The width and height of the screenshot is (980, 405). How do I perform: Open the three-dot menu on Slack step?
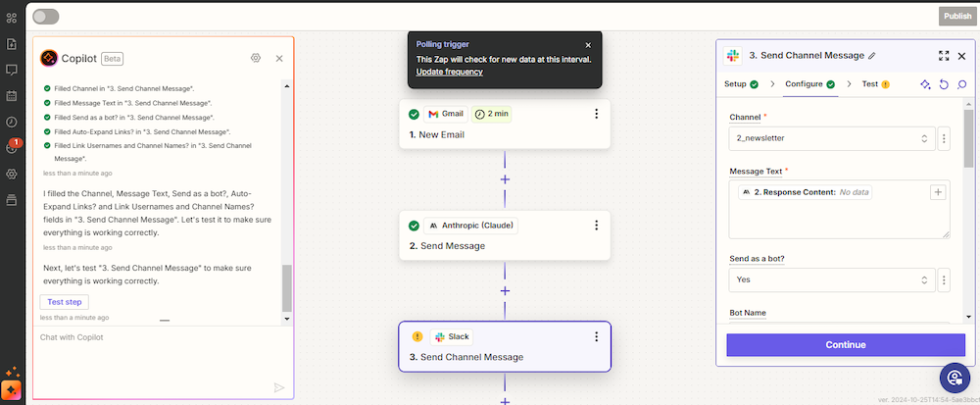click(596, 336)
